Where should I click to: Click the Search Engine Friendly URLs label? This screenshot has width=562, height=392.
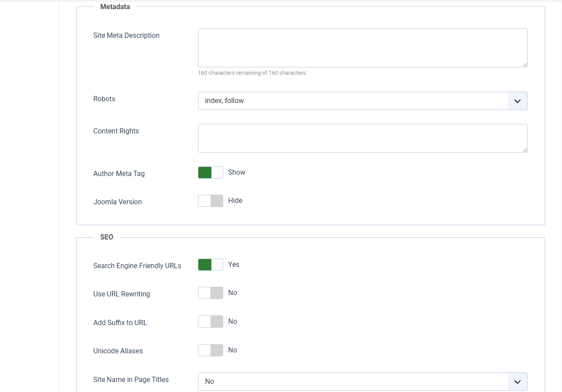(x=137, y=266)
